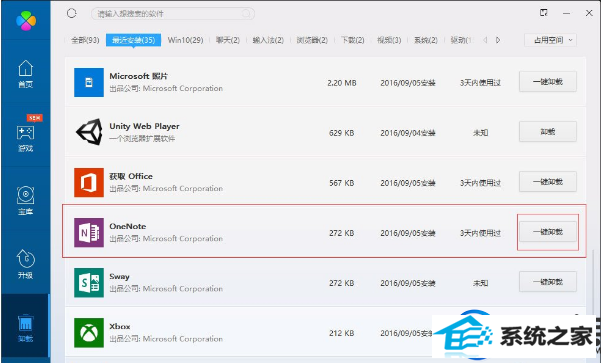Screen dimensions: 601x363
Task: Click 一键卸载 button for Sway
Action: tap(548, 282)
